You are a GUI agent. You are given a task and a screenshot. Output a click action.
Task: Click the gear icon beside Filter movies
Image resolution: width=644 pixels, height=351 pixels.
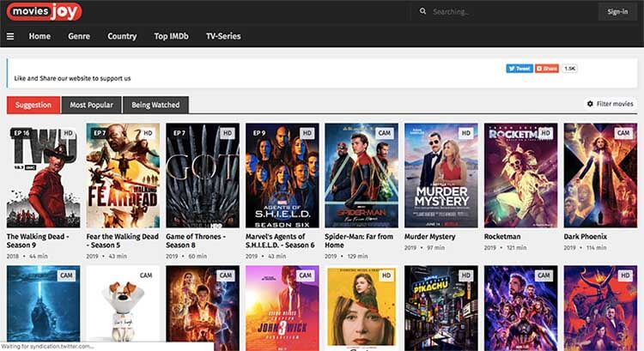pos(590,104)
